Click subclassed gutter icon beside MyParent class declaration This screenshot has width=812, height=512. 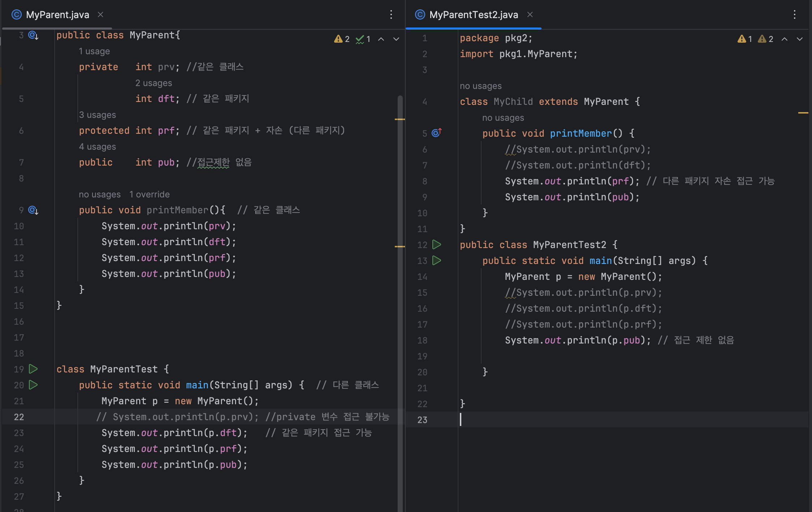click(x=33, y=35)
